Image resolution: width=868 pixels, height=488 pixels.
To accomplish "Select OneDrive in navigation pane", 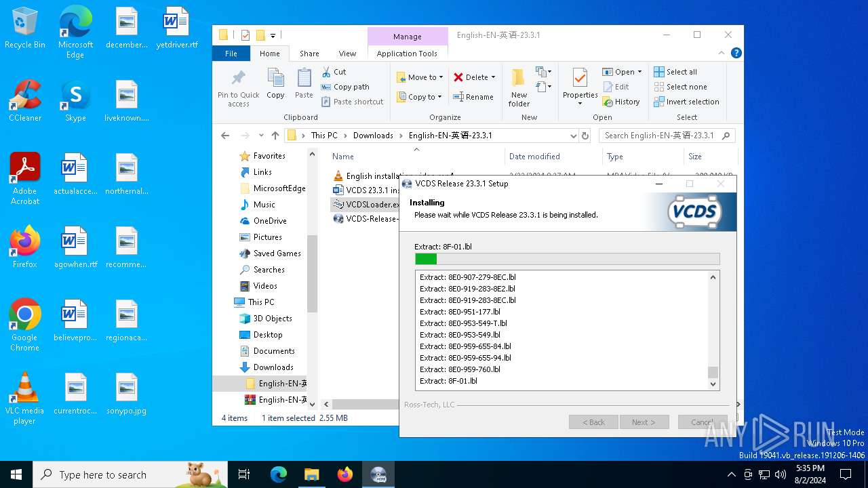I will pos(270,221).
